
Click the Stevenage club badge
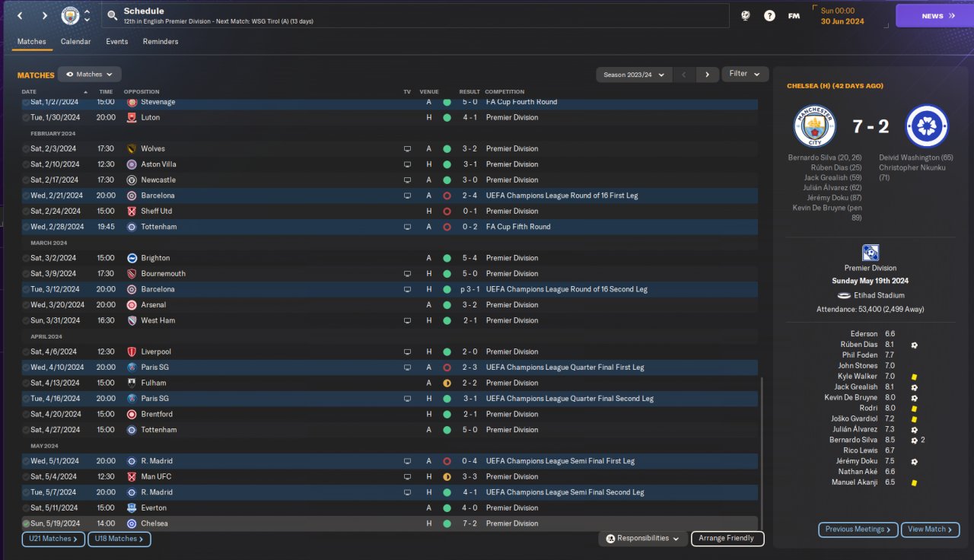[132, 102]
